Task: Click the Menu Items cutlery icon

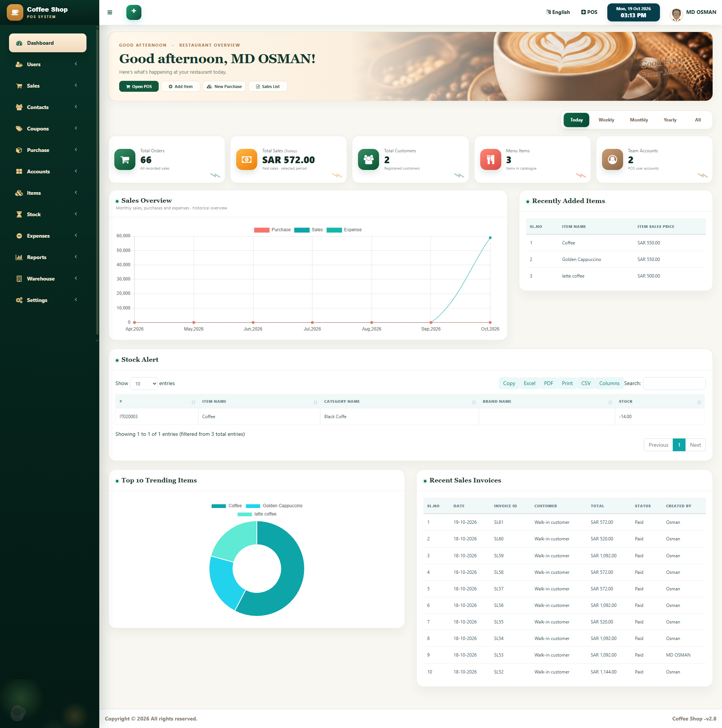Action: coord(490,160)
